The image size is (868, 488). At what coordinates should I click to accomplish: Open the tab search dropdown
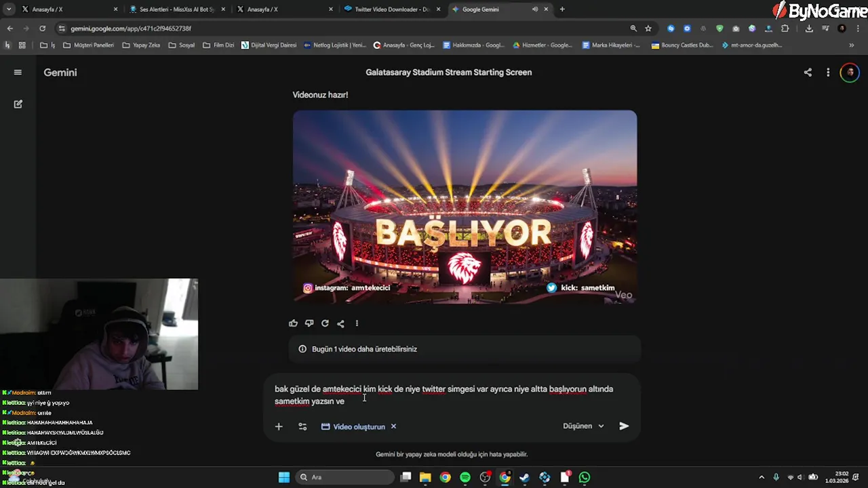click(x=9, y=9)
